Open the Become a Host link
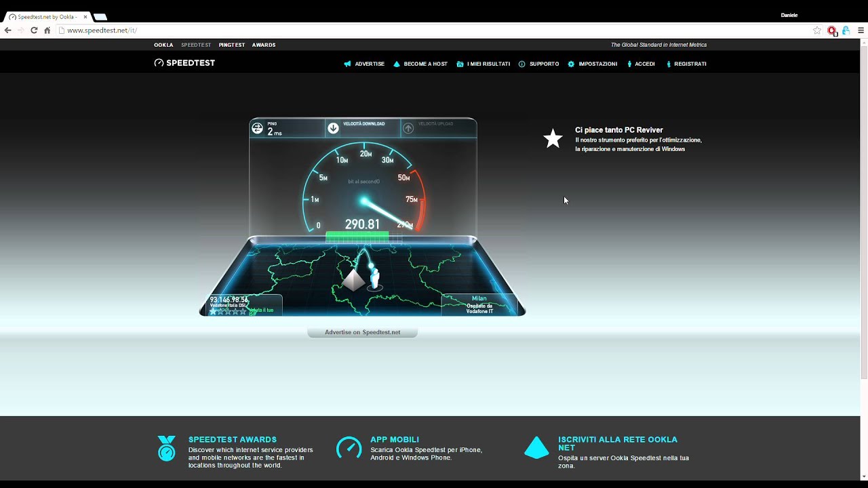 coord(426,64)
